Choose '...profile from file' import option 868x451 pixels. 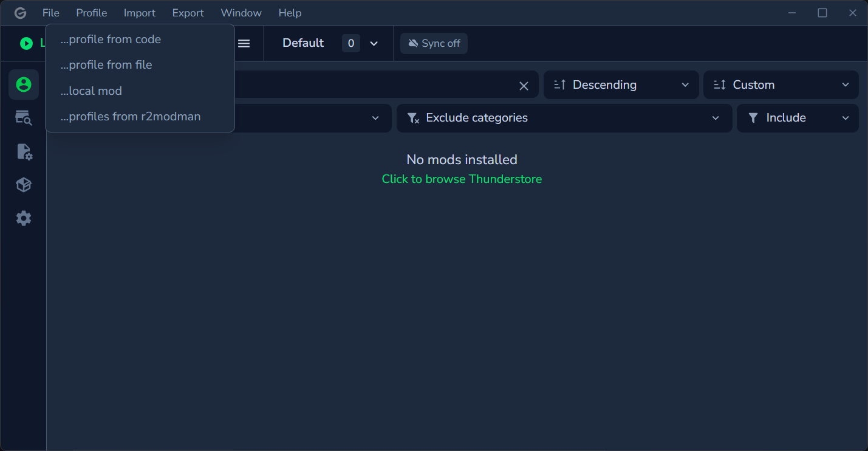coord(140,65)
